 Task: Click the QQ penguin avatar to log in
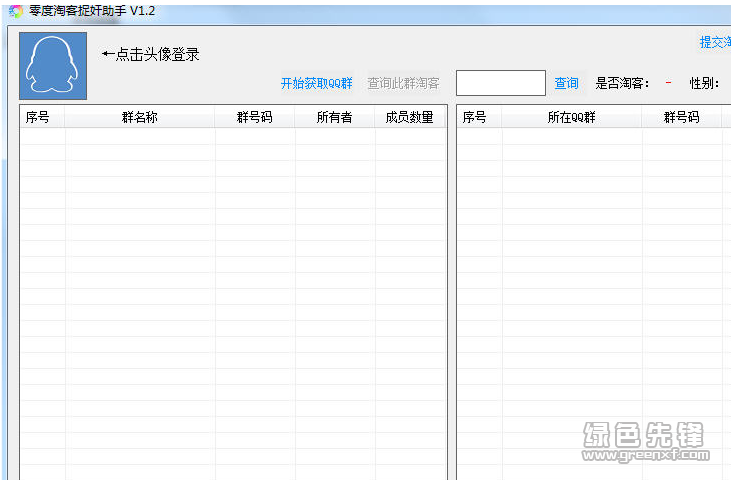coord(53,66)
